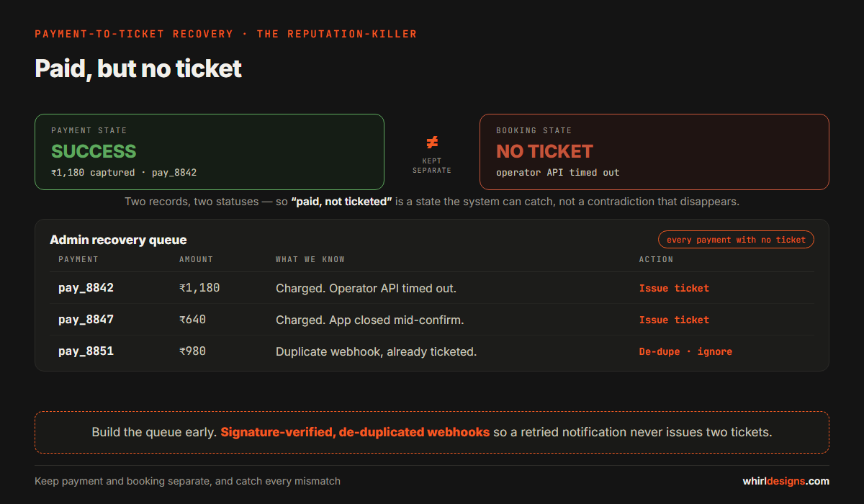Select the pay_8851 payment ID
The width and height of the screenshot is (864, 504).
[x=86, y=351]
